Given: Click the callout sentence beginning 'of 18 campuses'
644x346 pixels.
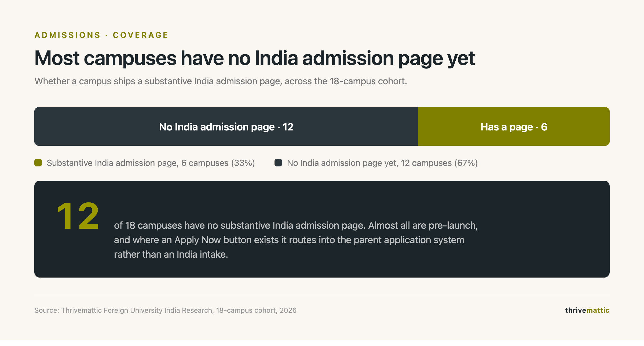Looking at the screenshot, I should (296, 240).
